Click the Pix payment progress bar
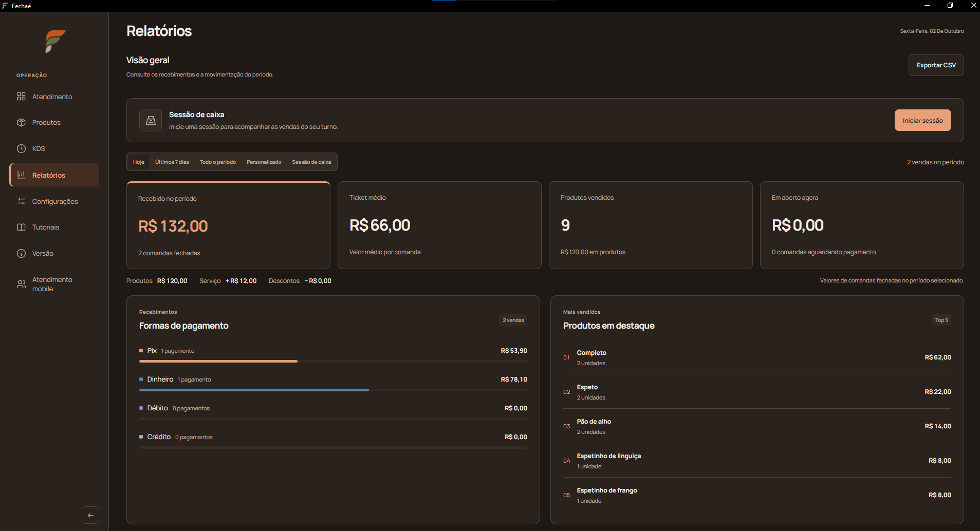The width and height of the screenshot is (980, 531). [x=333, y=362]
